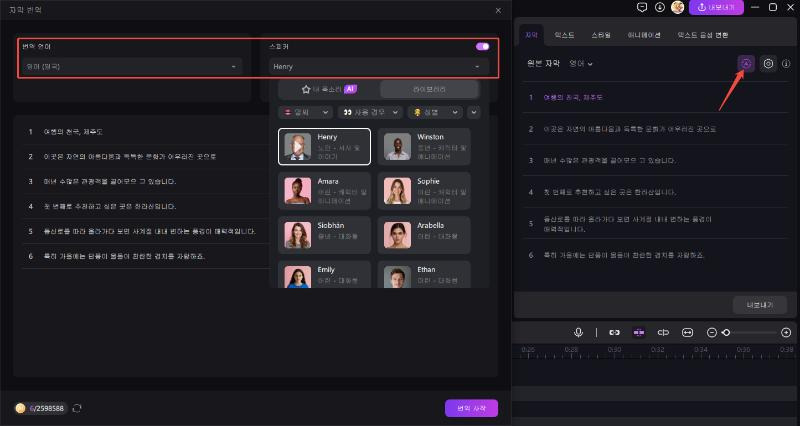Switch to the voice Library tab
The image size is (800, 426).
(x=429, y=89)
